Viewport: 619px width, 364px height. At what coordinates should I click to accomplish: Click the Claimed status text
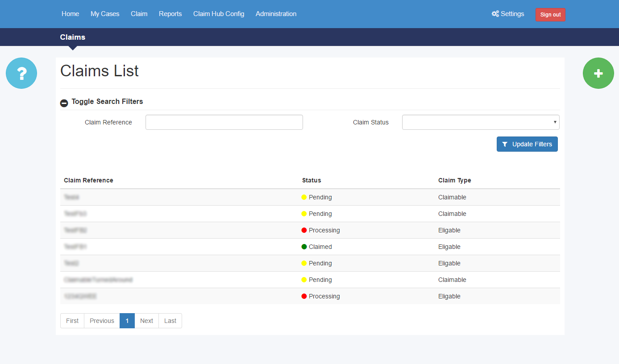point(320,247)
